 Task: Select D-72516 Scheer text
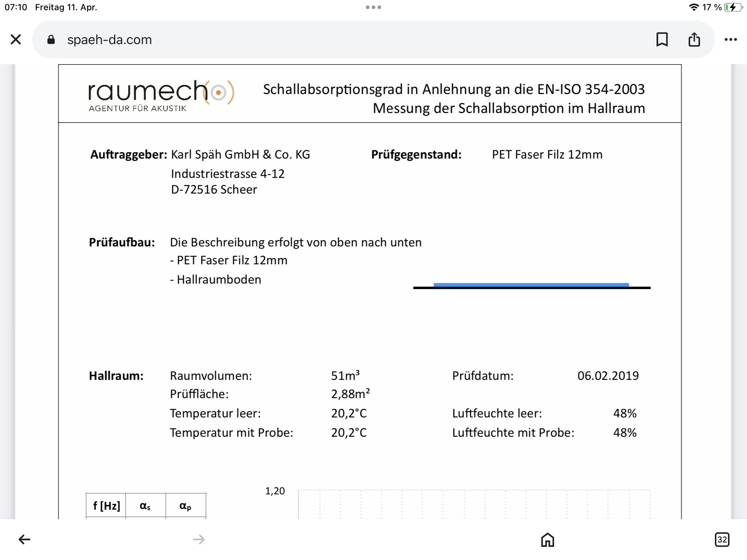click(x=214, y=190)
